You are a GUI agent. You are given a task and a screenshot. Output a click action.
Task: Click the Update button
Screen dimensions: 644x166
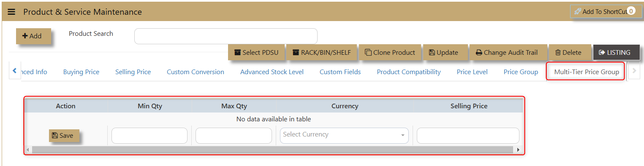coord(445,53)
